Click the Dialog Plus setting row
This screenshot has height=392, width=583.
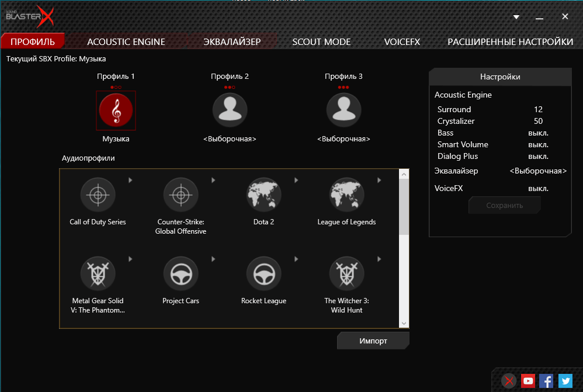500,156
